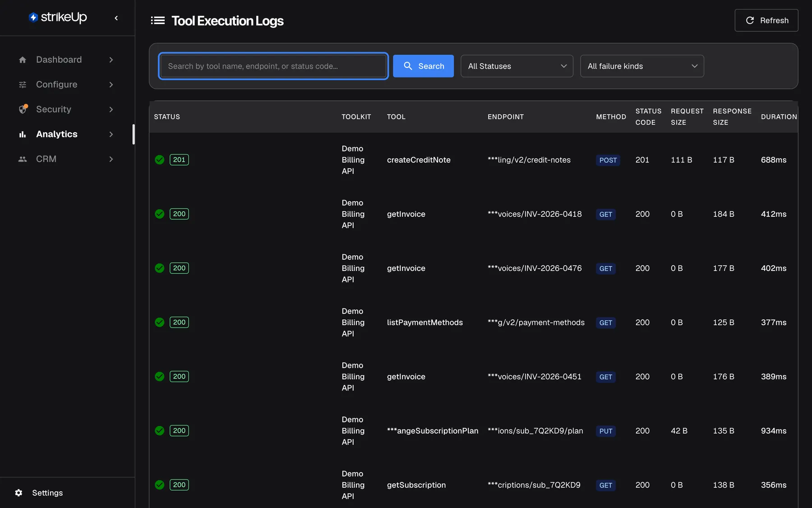The image size is (812, 508).
Task: Click the 42 B request size value
Action: (x=679, y=431)
